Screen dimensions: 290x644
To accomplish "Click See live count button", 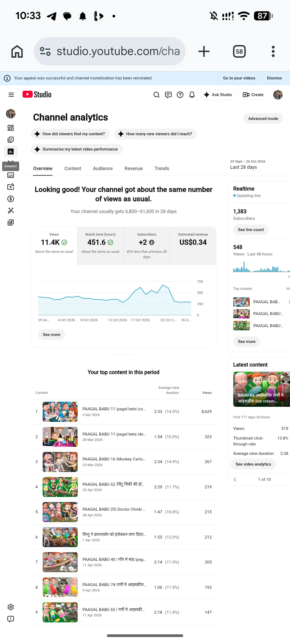I will pyautogui.click(x=251, y=230).
